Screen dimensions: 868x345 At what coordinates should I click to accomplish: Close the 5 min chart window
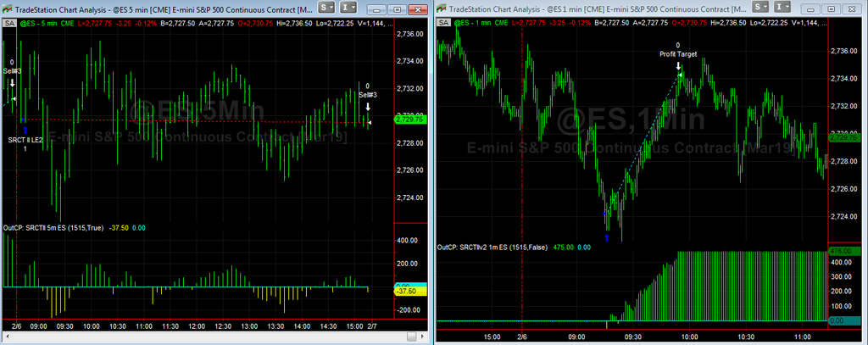(x=416, y=8)
